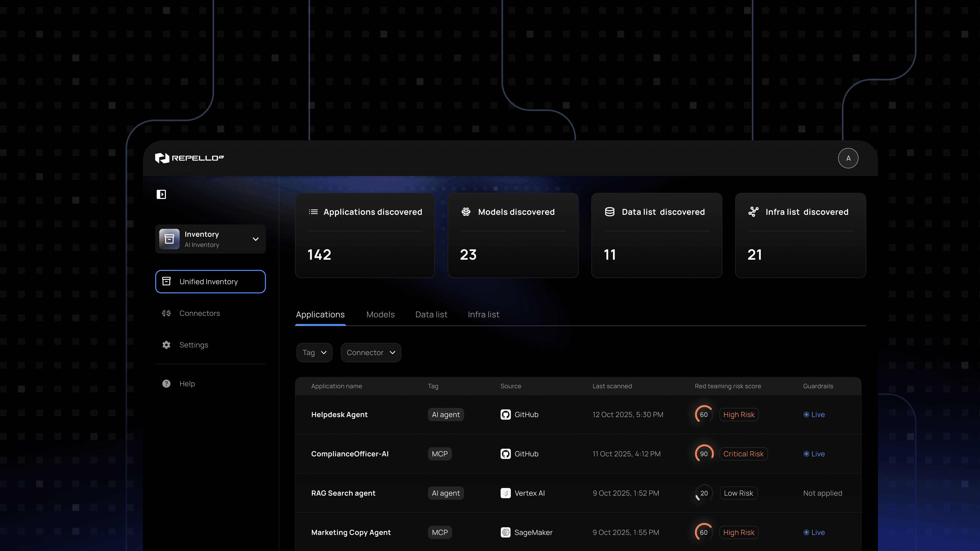Click the Help question mark icon
Screen dimensions: 980x551
[x=166, y=384]
